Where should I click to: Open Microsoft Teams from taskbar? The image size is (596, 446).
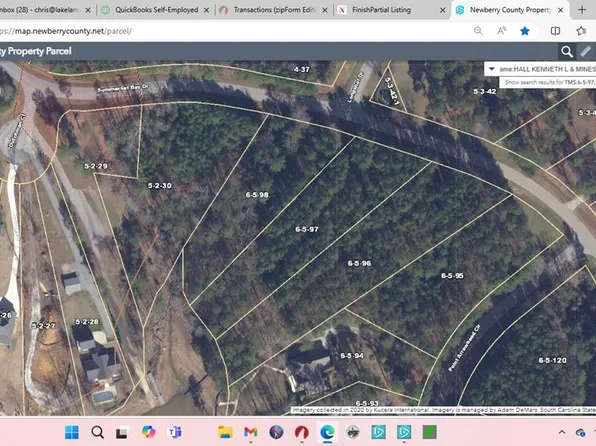174,432
